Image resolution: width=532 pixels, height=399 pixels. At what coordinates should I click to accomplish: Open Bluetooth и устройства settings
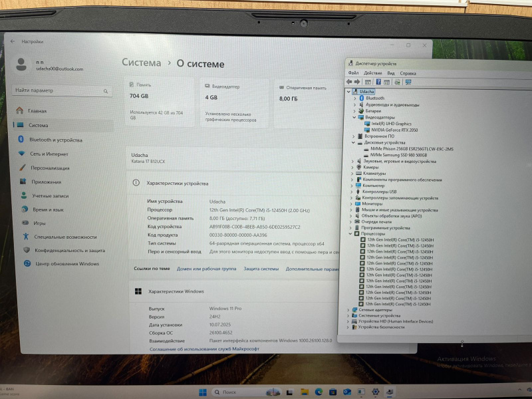point(56,140)
